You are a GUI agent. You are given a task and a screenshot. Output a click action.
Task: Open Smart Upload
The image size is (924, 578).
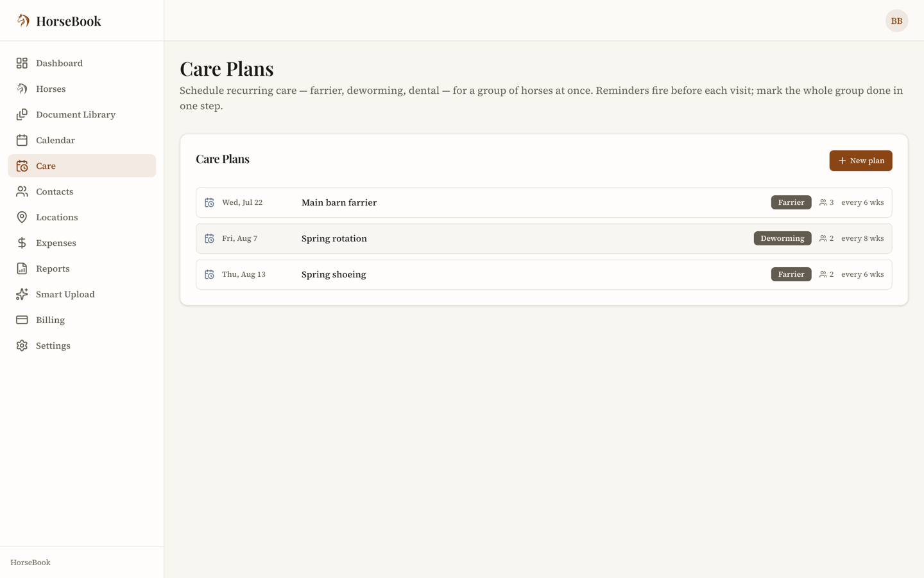click(x=82, y=294)
